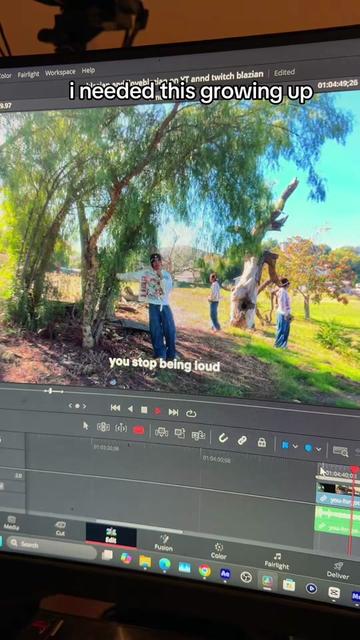360x640 pixels.
Task: Jump to the first frame
Action: pyautogui.click(x=116, y=407)
